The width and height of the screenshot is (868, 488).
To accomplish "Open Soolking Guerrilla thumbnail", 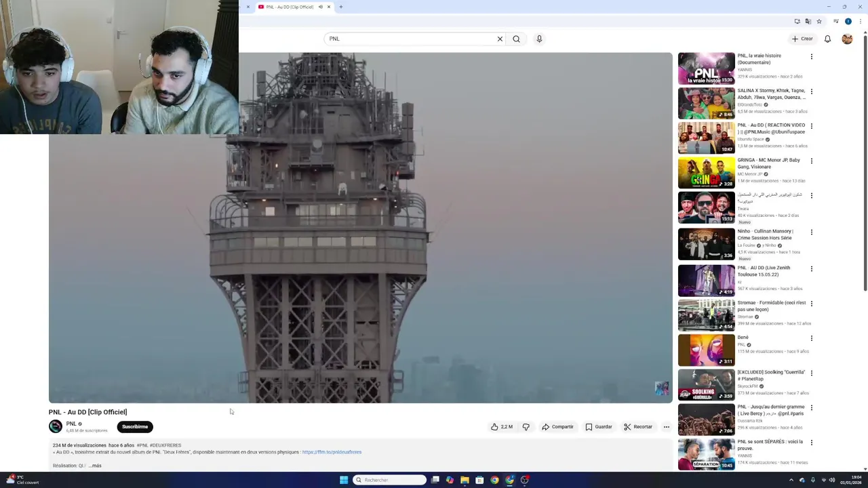I will (x=707, y=385).
